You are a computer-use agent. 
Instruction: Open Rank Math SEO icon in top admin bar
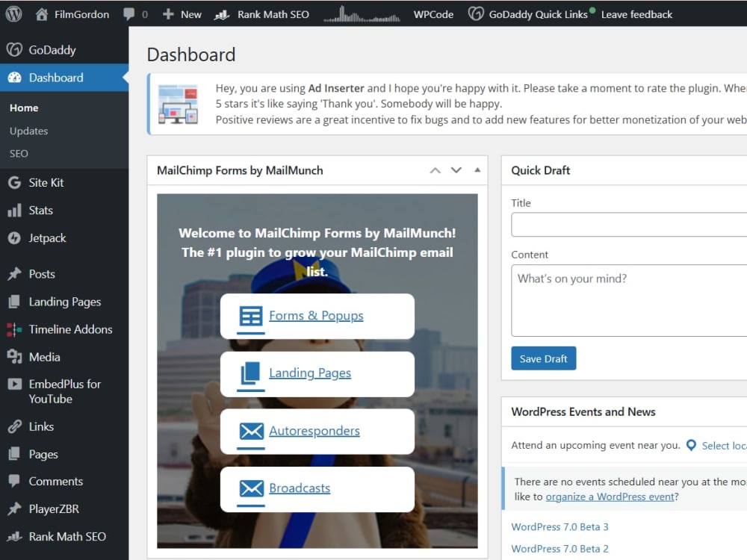point(222,15)
